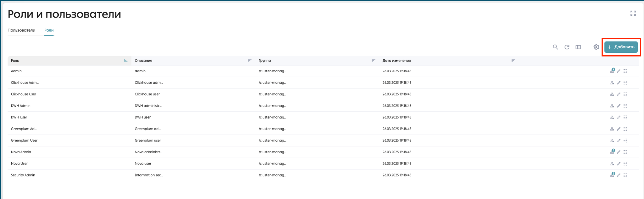Screen dimensions: 644x199
Task: Open permissions list for Security Admin
Action: pyautogui.click(x=625, y=175)
